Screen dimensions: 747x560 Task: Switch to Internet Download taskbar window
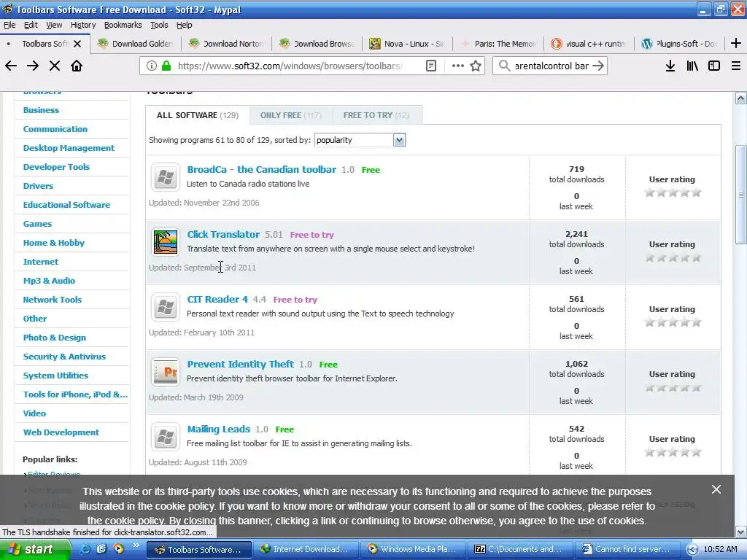pyautogui.click(x=305, y=549)
